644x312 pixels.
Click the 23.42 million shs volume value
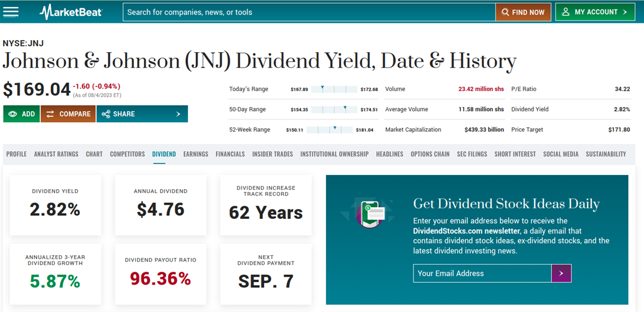point(481,89)
